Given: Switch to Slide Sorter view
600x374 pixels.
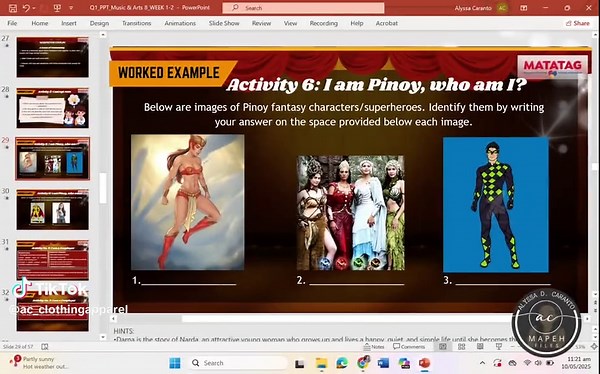Looking at the screenshot, I should pyautogui.click(x=462, y=346).
